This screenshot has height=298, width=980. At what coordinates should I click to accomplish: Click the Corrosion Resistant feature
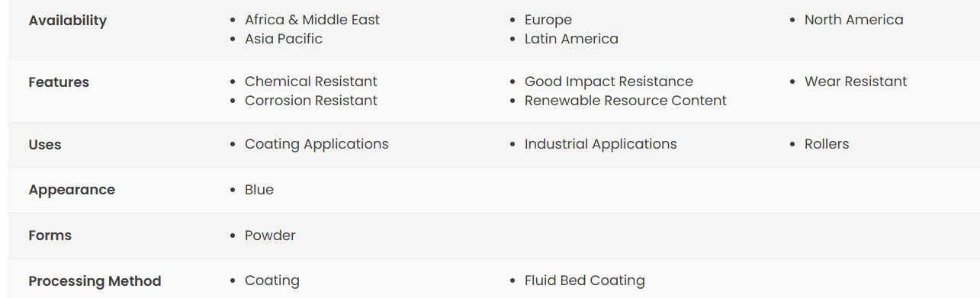tap(311, 101)
